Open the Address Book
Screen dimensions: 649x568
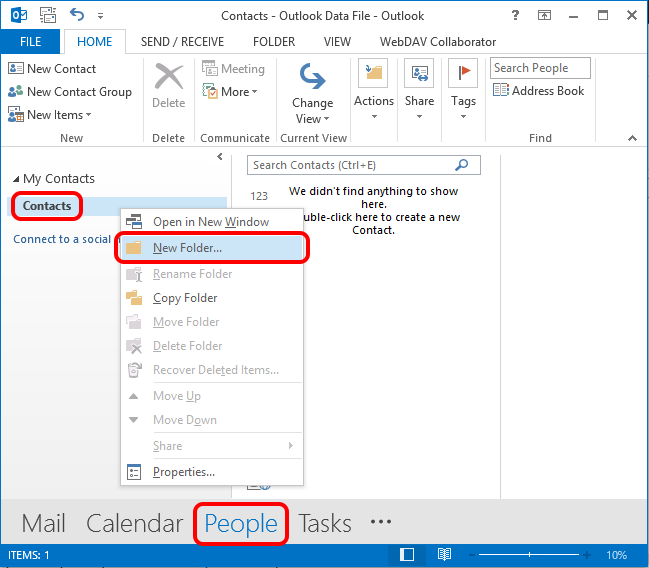click(538, 91)
